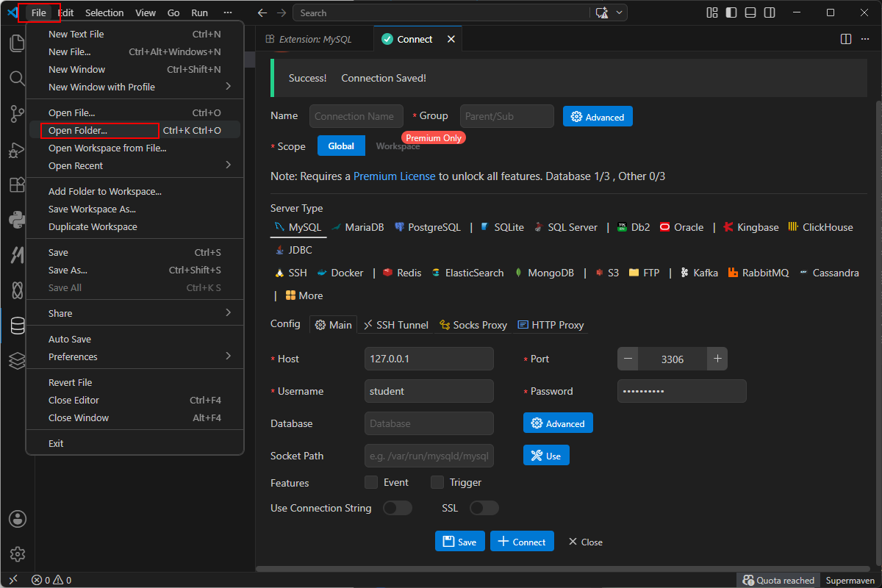Select the ElasticSearch server type
This screenshot has width=882, height=588.
click(467, 273)
